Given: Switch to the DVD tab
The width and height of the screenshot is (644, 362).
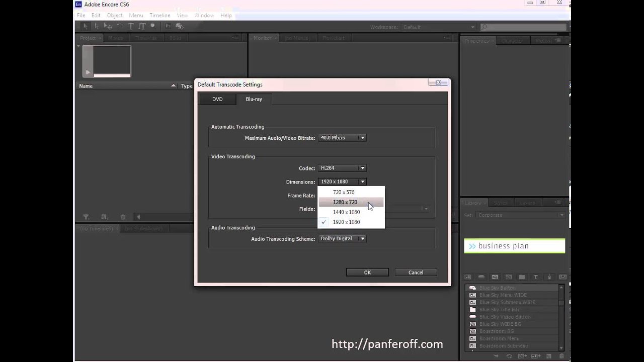Looking at the screenshot, I should 217,99.
